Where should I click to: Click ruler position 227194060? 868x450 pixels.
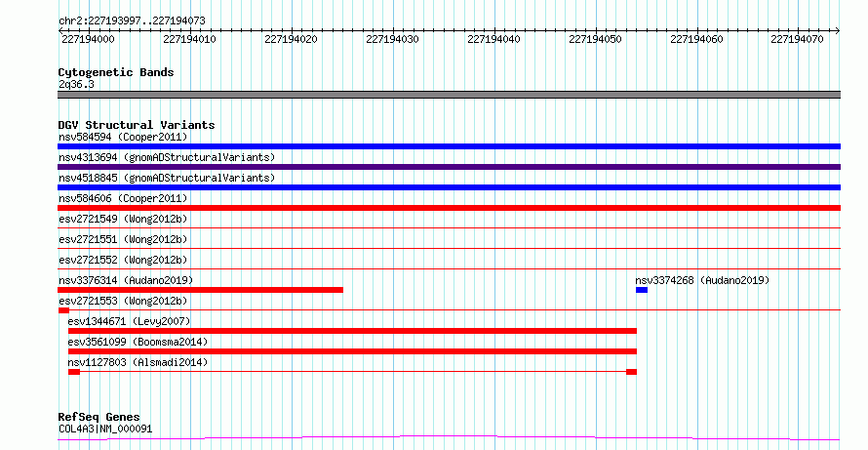pos(696,39)
